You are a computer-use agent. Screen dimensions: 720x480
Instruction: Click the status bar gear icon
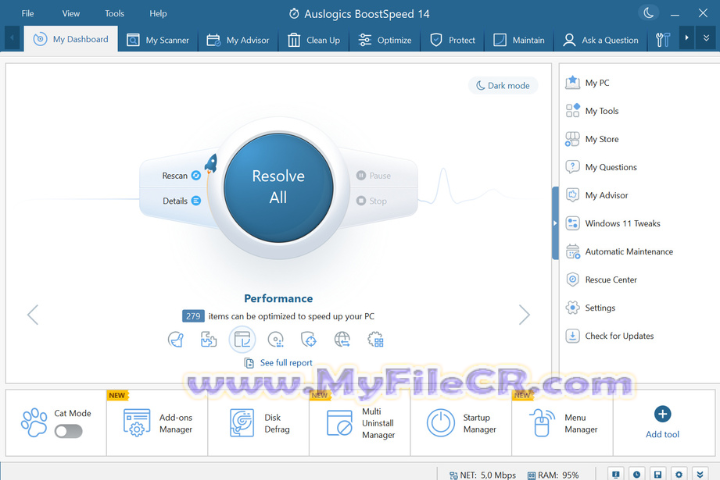coord(679,474)
